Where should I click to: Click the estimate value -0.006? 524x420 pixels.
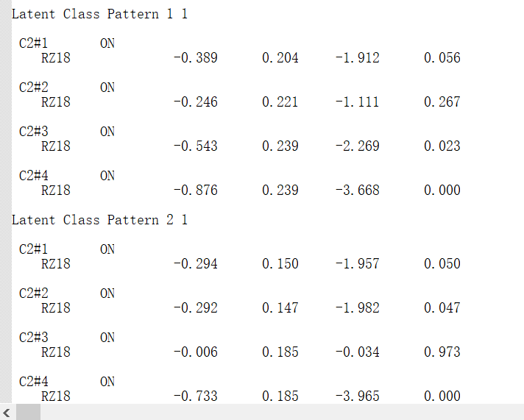point(195,352)
